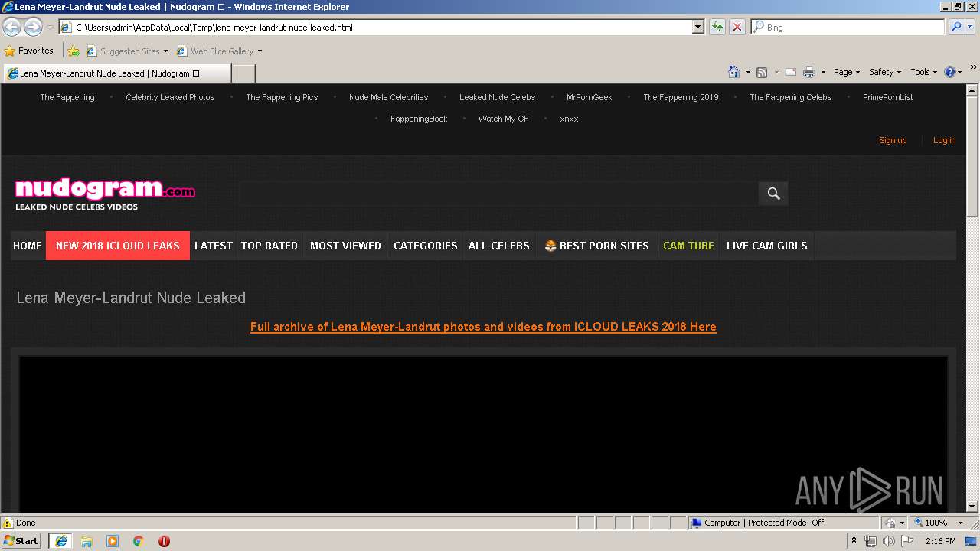Viewport: 980px width, 551px height.
Task: Open the zoom level 100% dropdown
Action: [960, 523]
